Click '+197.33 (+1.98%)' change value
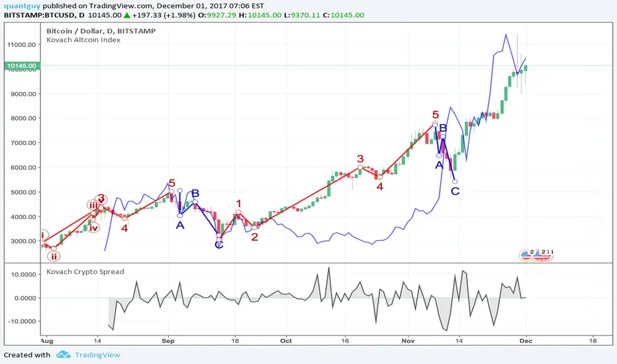 (x=164, y=15)
